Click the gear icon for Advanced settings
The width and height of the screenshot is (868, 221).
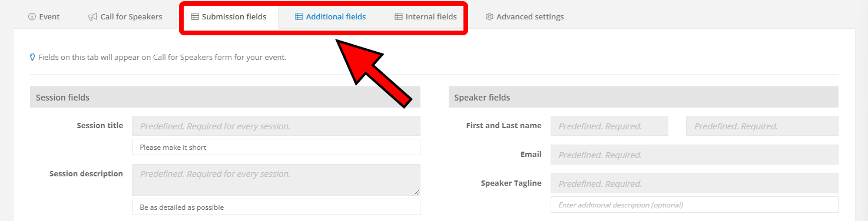click(x=489, y=17)
